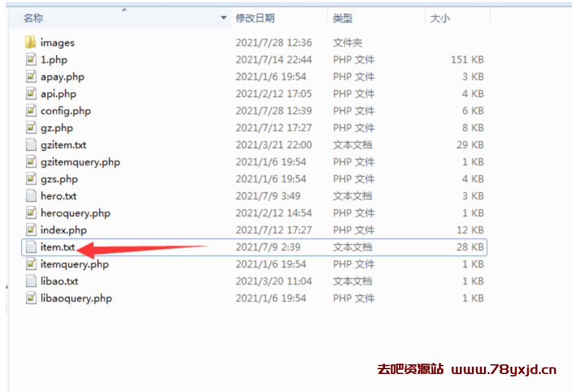
Task: Click the 2021/2/12 17:05 date of api.php
Action: coord(274,94)
